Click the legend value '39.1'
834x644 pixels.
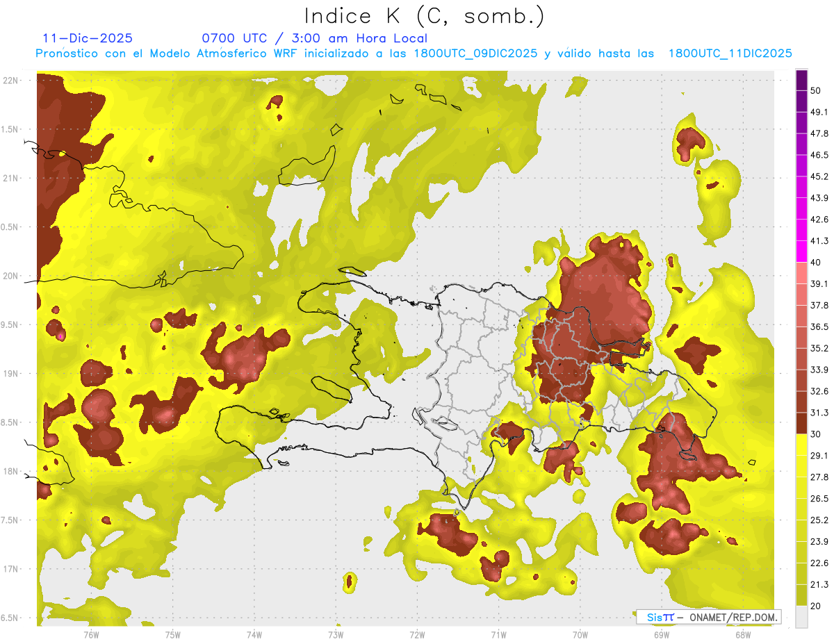(x=819, y=284)
